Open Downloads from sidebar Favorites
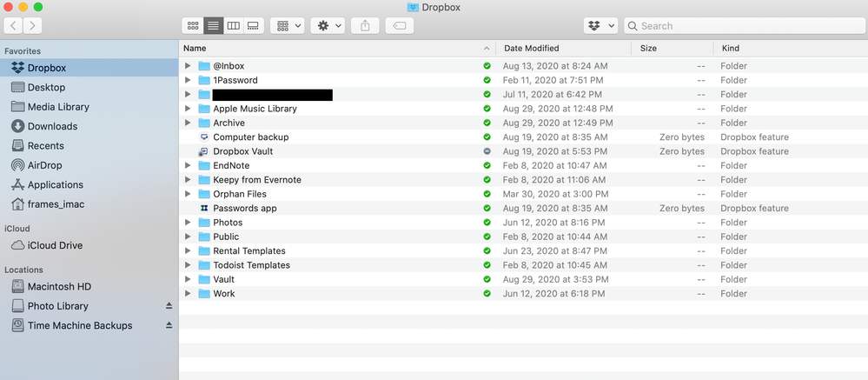Viewport: 868px width, 380px height. [52, 126]
